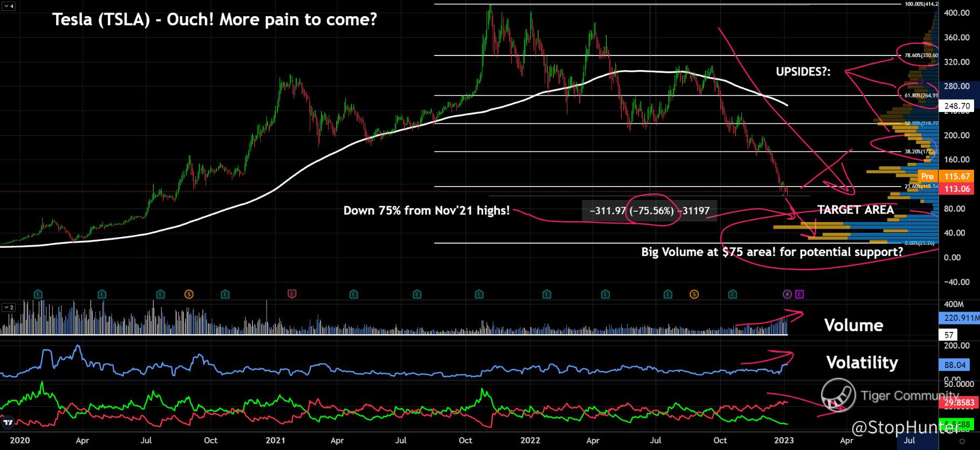
Task: Select the 'Big Volume at $75 area!' text
Action: 772,252
